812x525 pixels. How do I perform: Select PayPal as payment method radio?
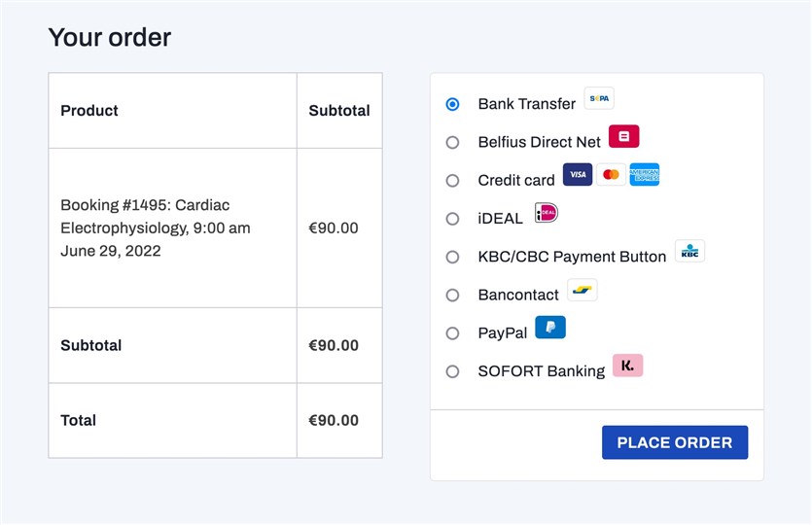tap(452, 332)
